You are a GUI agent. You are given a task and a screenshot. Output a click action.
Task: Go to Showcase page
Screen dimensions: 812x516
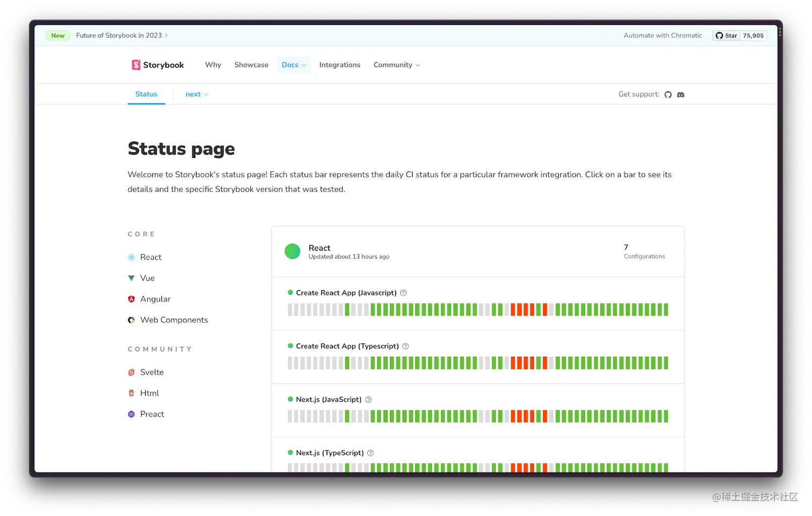coord(251,65)
